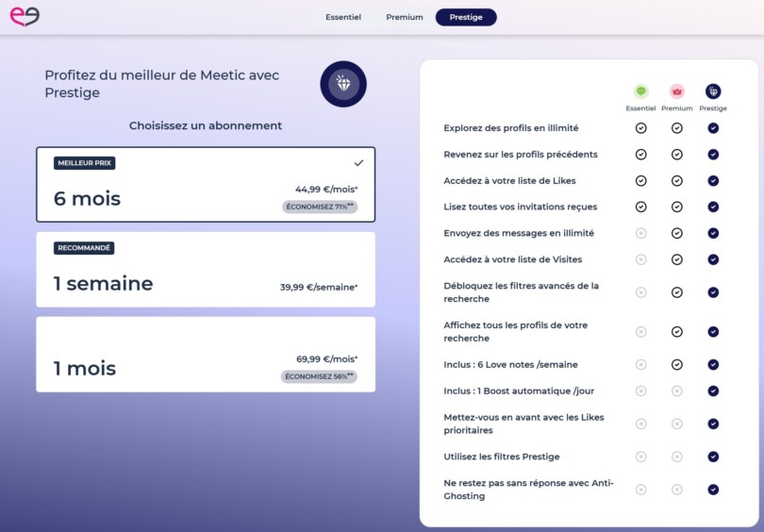
Task: Click the Meetic heart logo
Action: pos(25,17)
